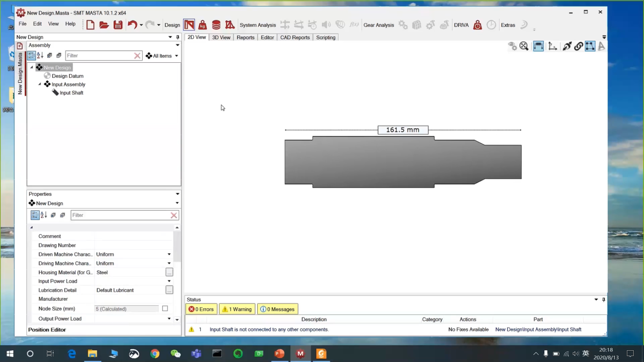Switch to the 3D View tab
The height and width of the screenshot is (362, 644).
point(221,38)
